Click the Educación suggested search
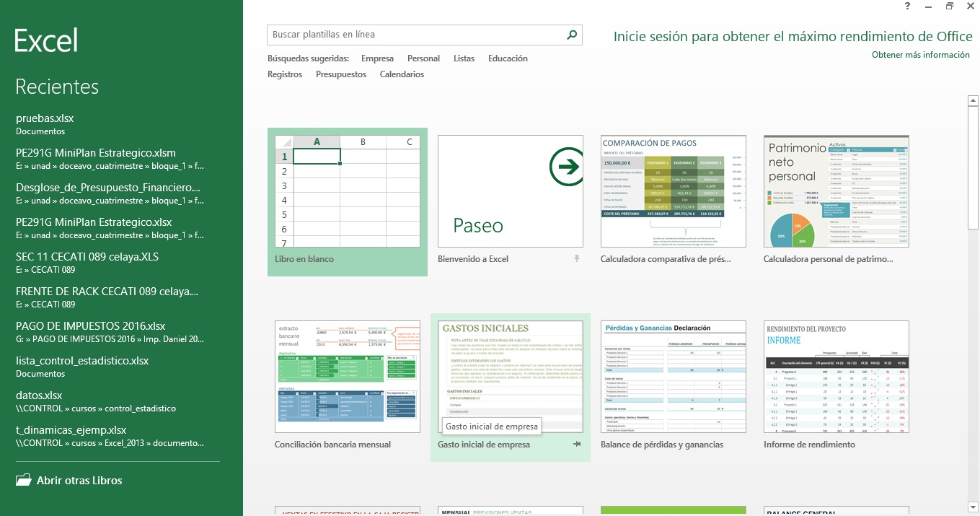This screenshot has height=516, width=980. 508,58
